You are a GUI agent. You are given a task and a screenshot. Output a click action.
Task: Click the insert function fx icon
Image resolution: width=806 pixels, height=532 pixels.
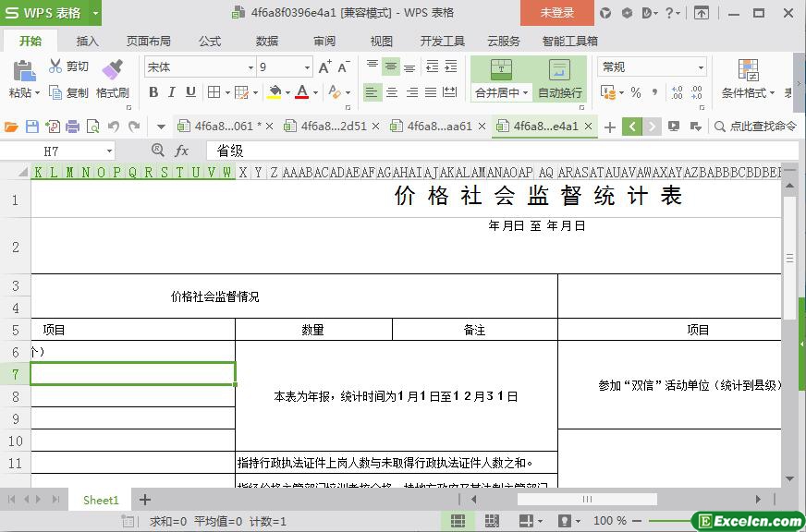pyautogui.click(x=181, y=151)
